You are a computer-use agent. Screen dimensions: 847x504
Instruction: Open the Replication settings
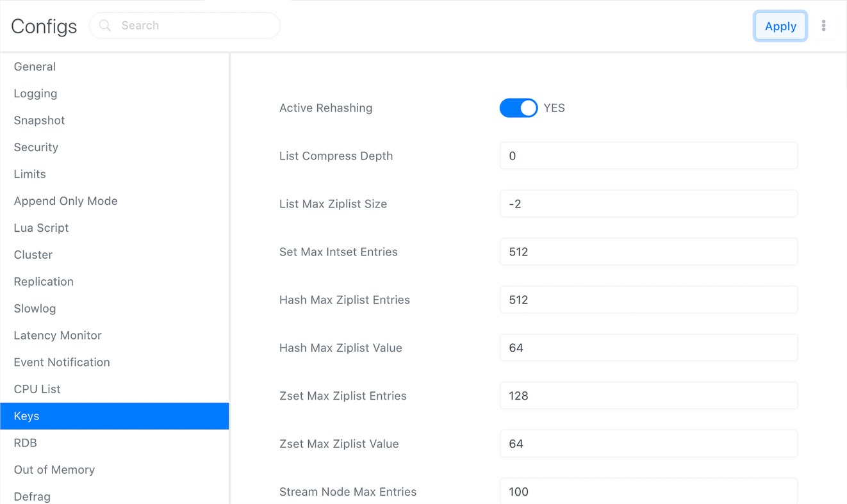pyautogui.click(x=44, y=282)
